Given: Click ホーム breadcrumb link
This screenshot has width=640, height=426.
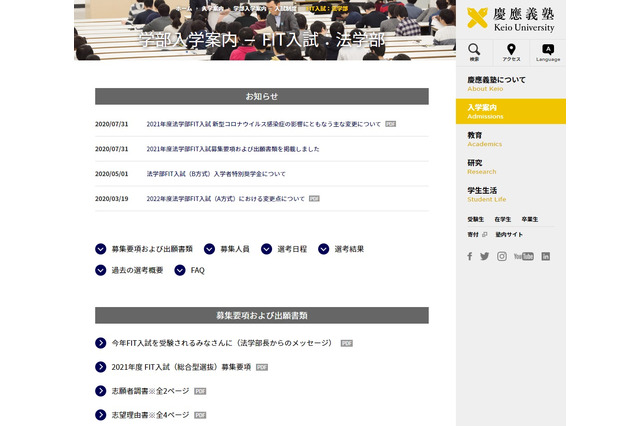Looking at the screenshot, I should [x=183, y=9].
